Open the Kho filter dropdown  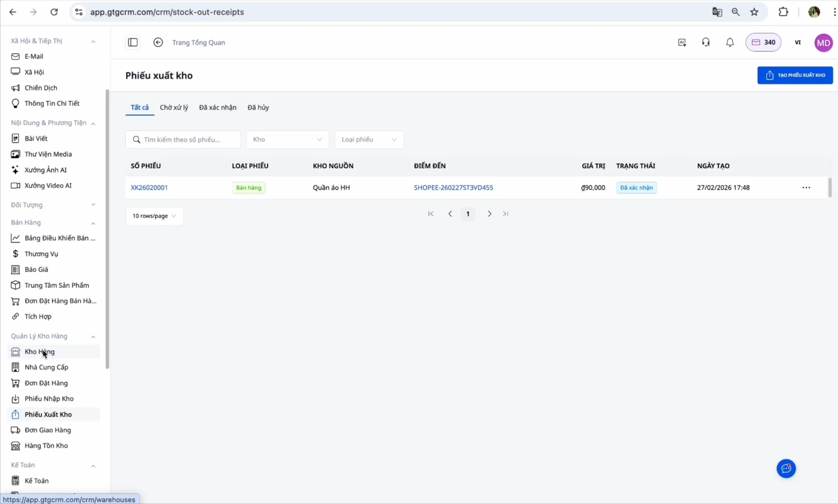287,140
